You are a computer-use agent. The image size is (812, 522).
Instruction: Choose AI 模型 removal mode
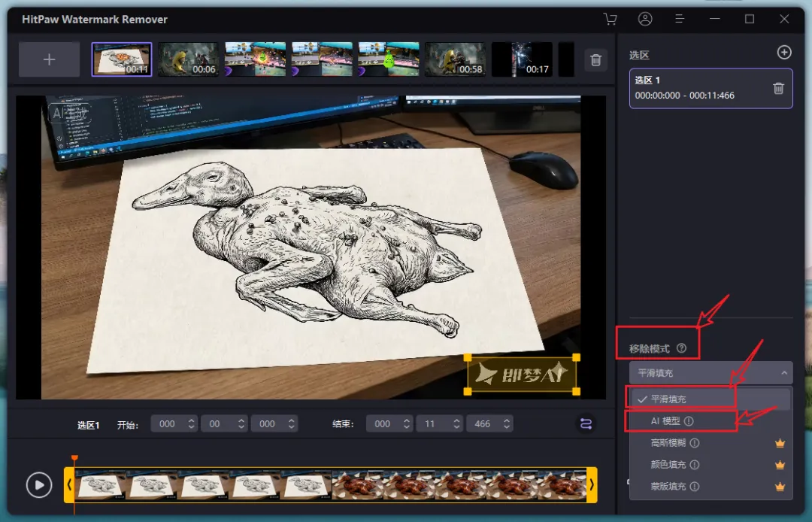pyautogui.click(x=711, y=421)
